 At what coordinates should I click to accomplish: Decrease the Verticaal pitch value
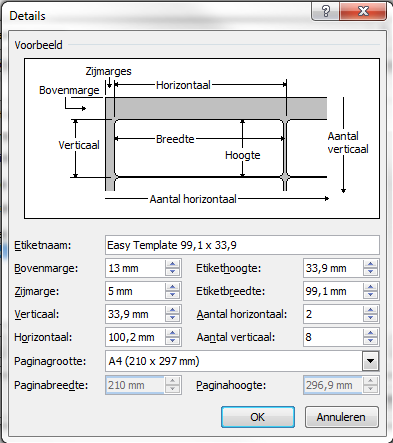click(x=173, y=318)
